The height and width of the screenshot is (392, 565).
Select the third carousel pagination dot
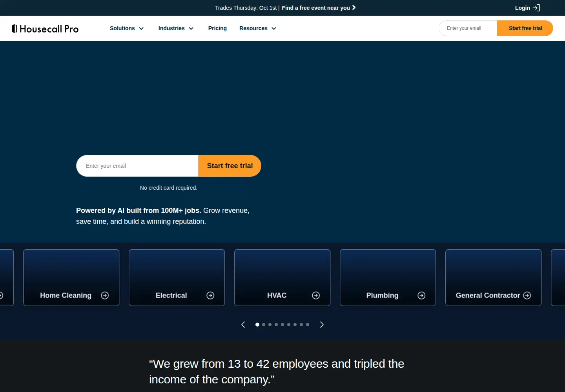270,325
